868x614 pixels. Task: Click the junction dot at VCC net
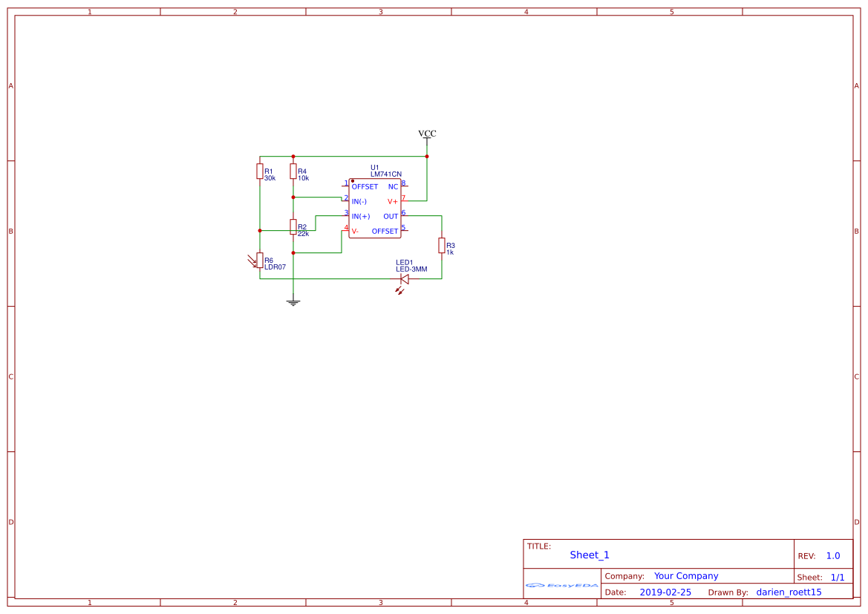427,156
